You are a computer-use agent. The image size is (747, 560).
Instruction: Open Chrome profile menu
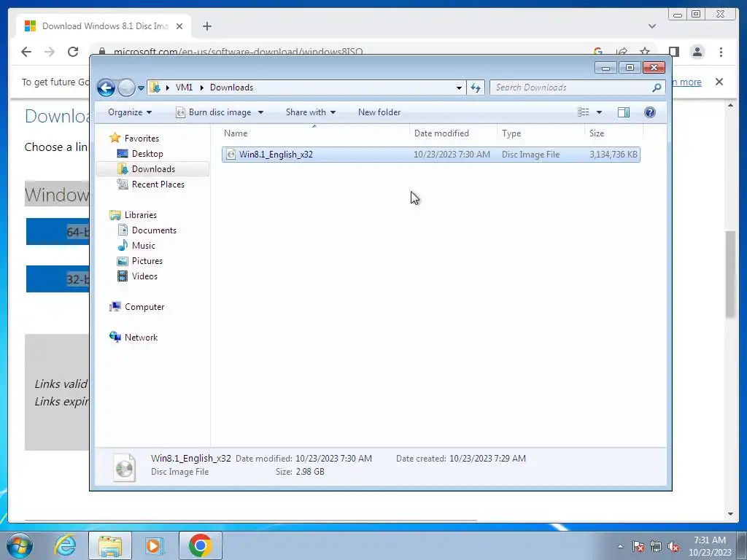697,52
